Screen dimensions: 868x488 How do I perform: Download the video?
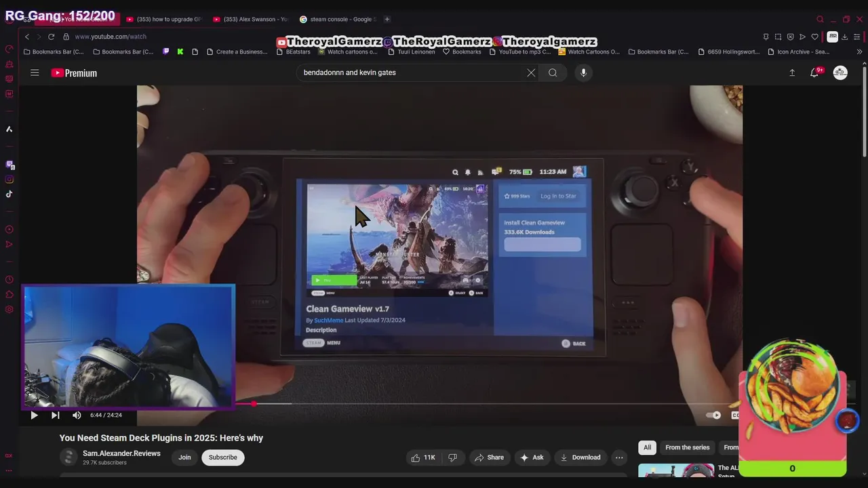pyautogui.click(x=580, y=457)
